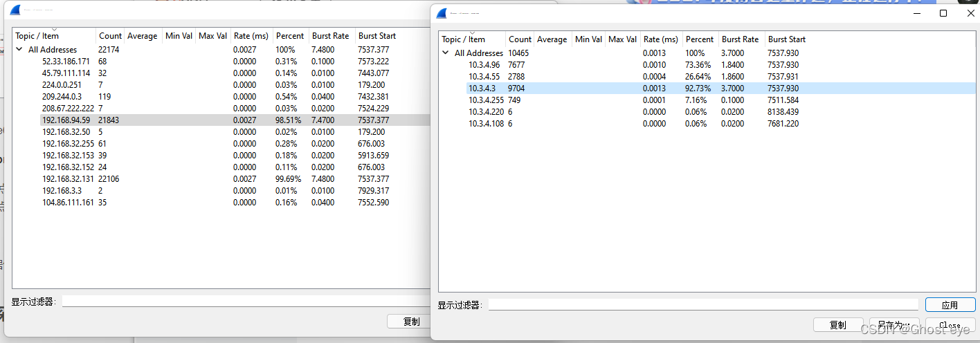The image size is (980, 343).
Task: Sort left window by Burst Rate column
Action: pyautogui.click(x=331, y=36)
